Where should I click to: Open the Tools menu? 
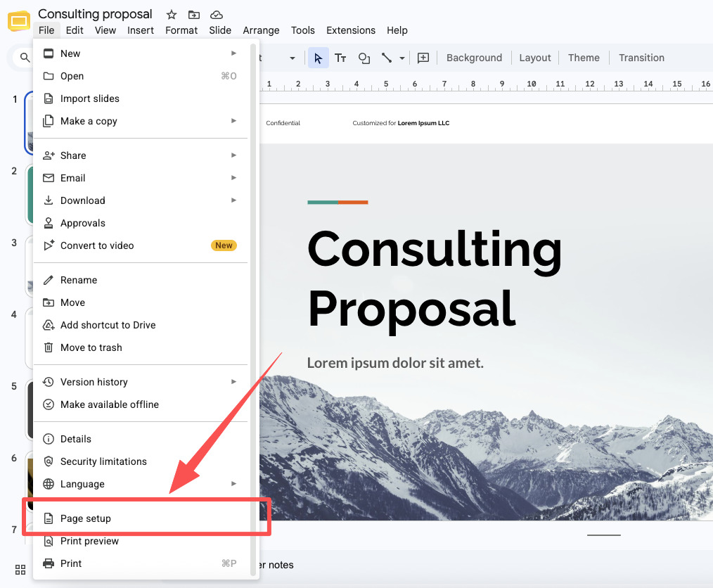303,30
